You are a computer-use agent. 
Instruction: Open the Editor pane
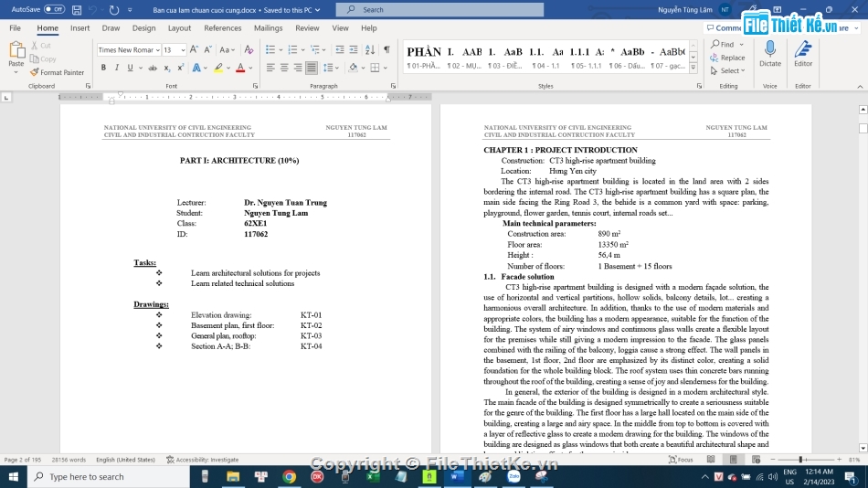[x=803, y=54]
